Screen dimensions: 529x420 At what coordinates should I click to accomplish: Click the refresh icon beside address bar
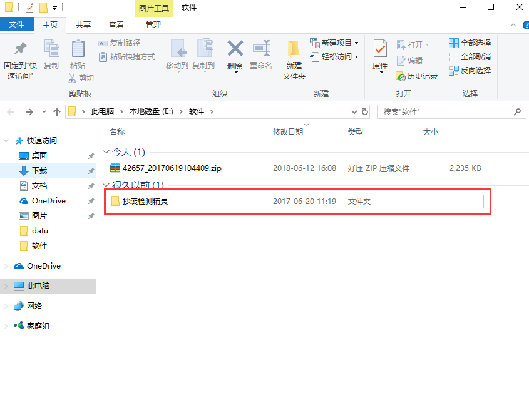[365, 111]
